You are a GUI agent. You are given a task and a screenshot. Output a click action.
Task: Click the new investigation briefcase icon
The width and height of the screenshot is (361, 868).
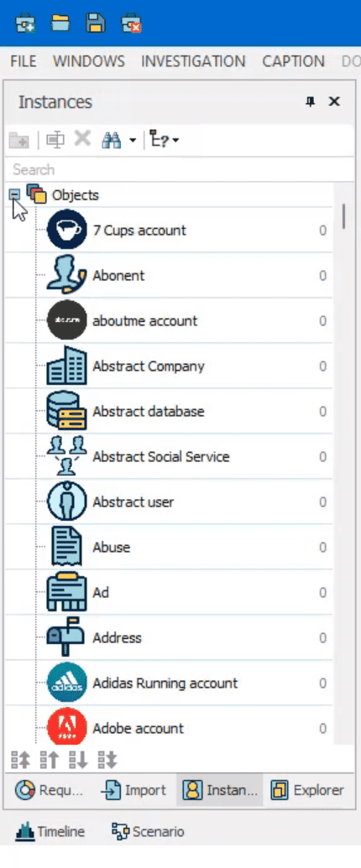pos(25,23)
